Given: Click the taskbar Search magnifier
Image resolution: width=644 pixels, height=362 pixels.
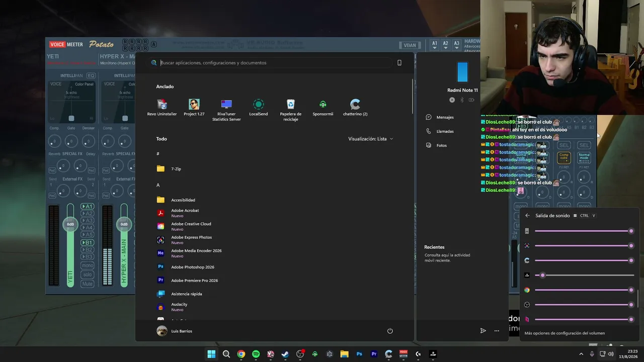Looking at the screenshot, I should coord(226,354).
